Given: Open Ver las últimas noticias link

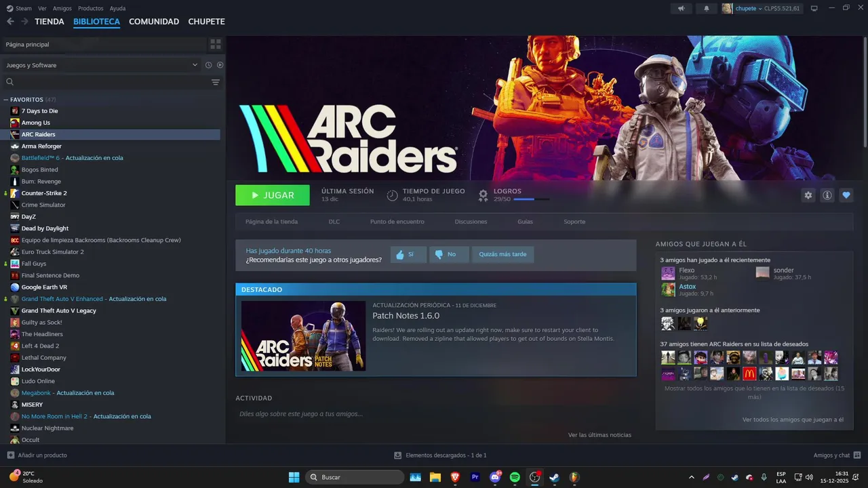Looking at the screenshot, I should point(599,435).
